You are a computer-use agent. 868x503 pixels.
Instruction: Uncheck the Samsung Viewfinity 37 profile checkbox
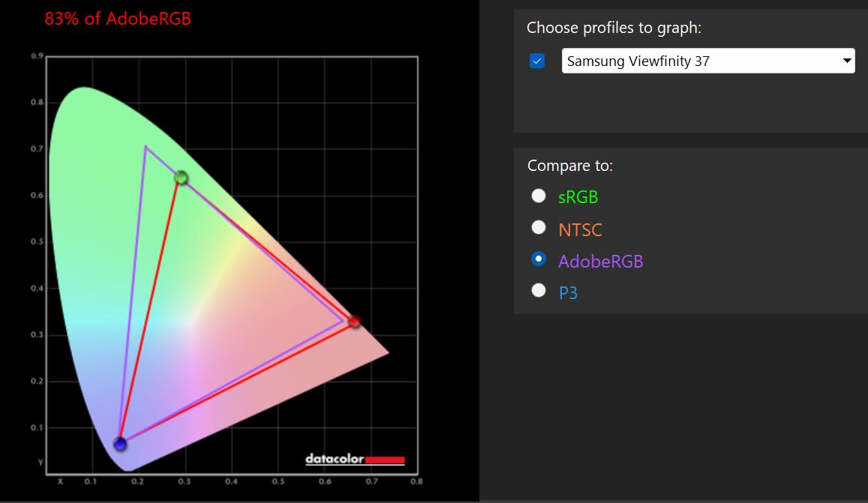click(x=537, y=61)
